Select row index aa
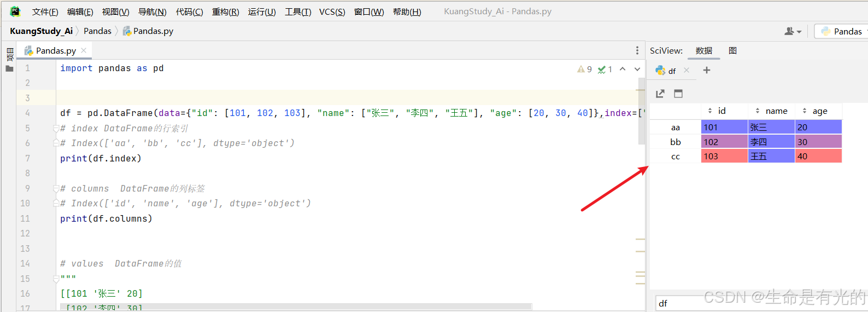Viewport: 868px width, 312px height. 676,127
